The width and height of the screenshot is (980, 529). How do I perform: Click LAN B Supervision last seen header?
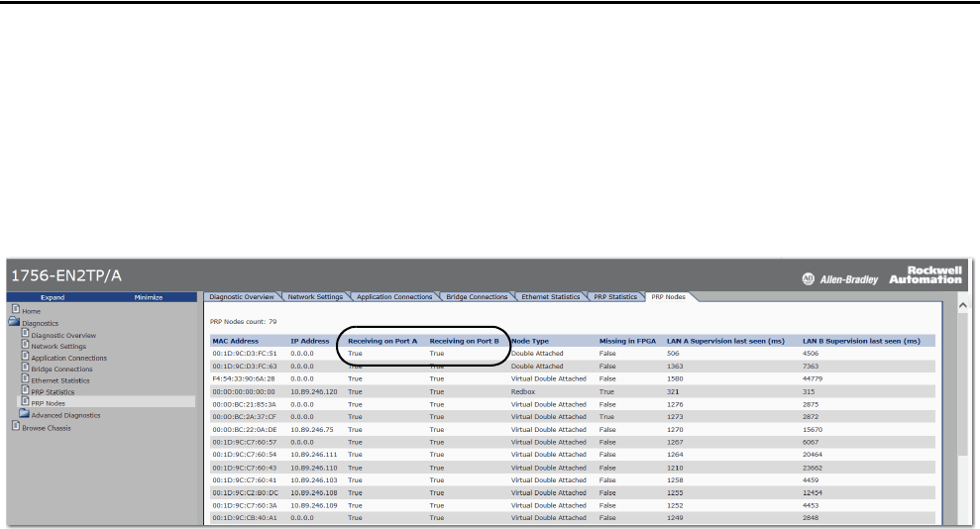(861, 341)
